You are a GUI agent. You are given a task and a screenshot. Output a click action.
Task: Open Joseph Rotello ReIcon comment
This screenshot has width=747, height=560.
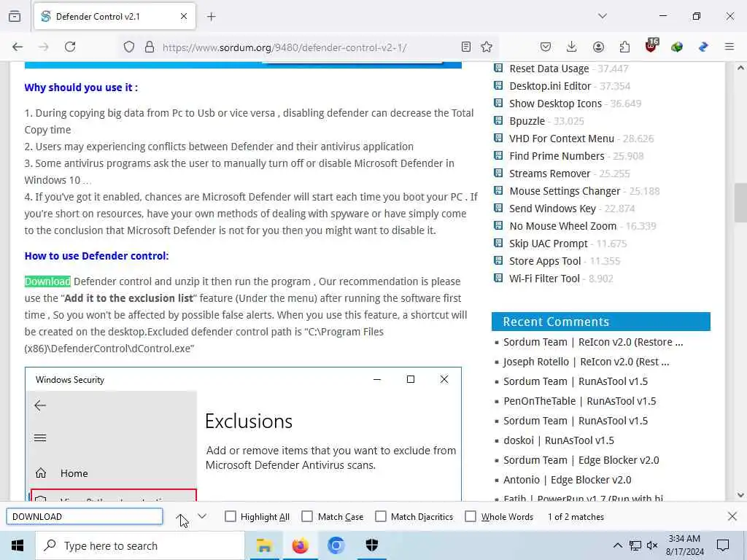[586, 362]
